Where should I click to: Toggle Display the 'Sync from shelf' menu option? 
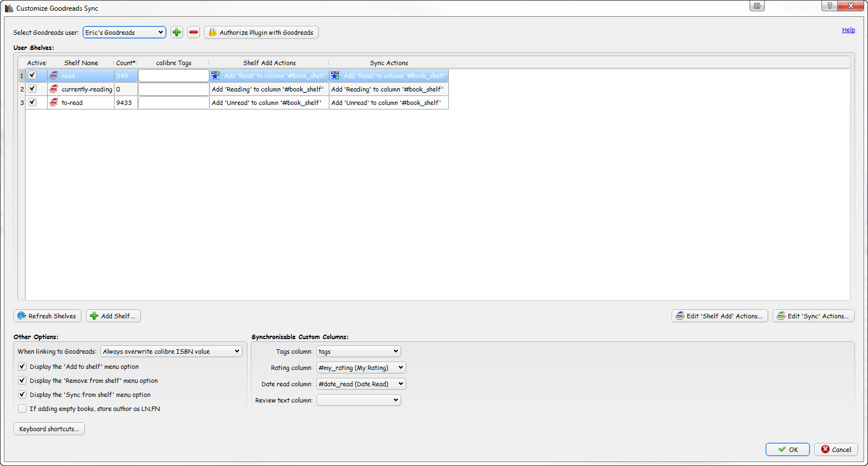coord(22,395)
